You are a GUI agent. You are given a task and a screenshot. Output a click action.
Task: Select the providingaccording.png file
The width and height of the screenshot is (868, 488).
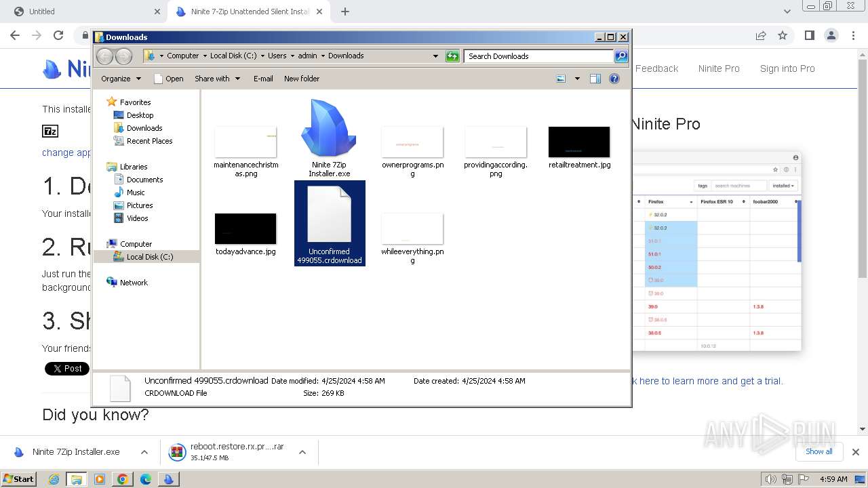[496, 152]
